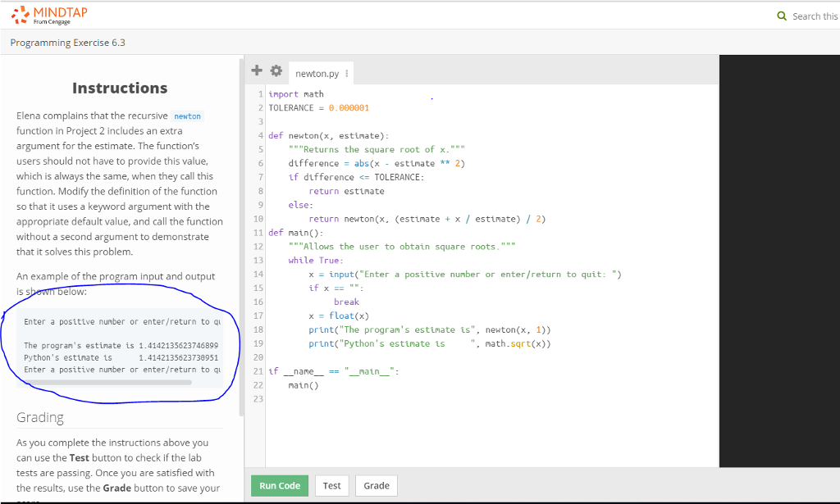Screen dimensions: 840x504
Task: Open the newton link in the instructions
Action: point(187,116)
